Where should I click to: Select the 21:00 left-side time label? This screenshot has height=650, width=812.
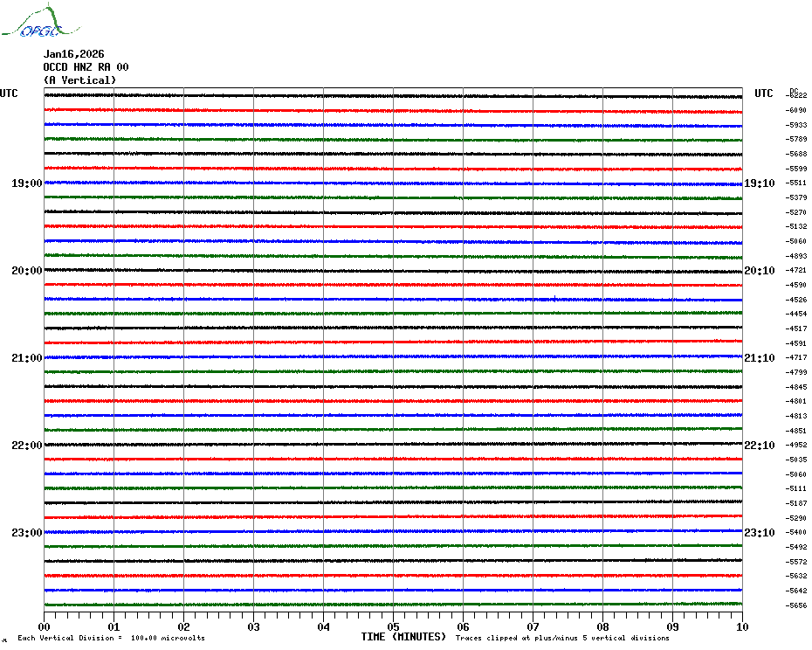[x=27, y=358]
